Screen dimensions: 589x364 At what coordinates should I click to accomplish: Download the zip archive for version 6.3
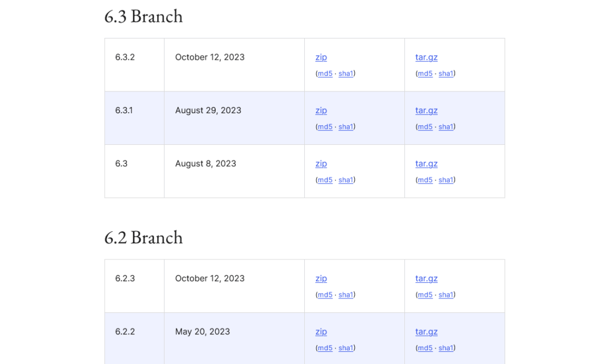(x=321, y=163)
